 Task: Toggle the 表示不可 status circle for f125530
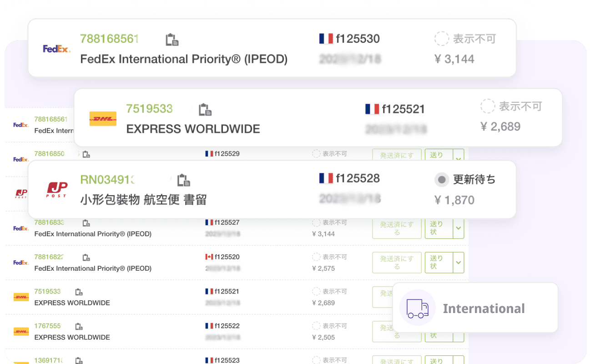point(441,39)
